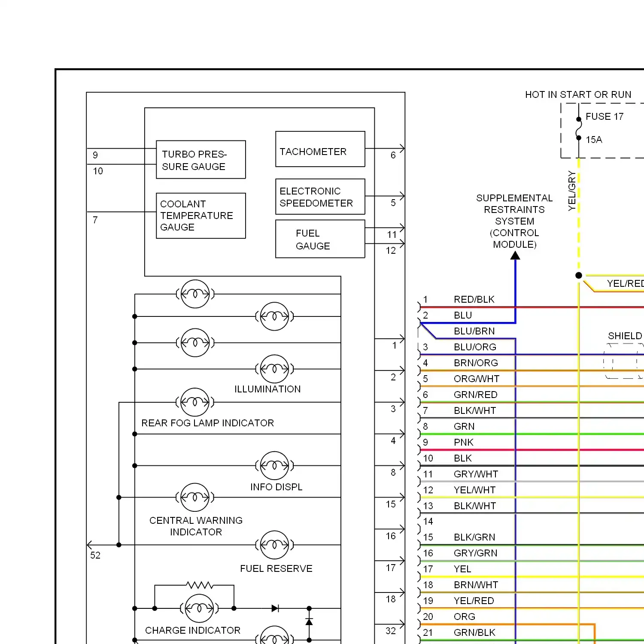
Task: Click the SUPPLEMENTAL RESTRAINTS SYSTEM (CONTROL MODULE) text
Action: [514, 221]
